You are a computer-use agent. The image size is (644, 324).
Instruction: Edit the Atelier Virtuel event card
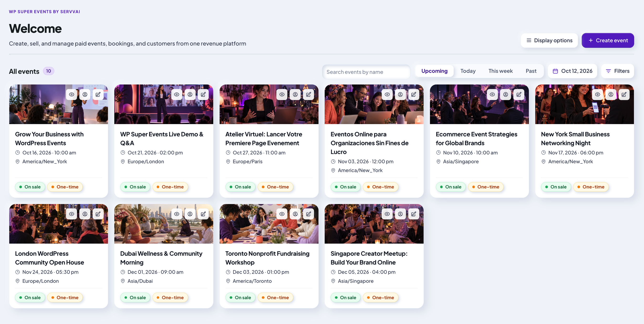[x=308, y=95]
